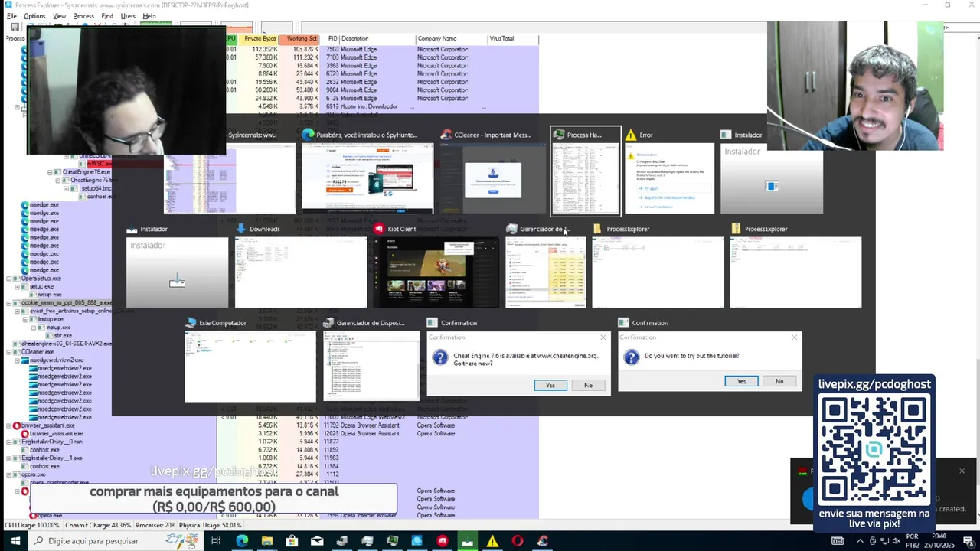This screenshot has height=551, width=980.
Task: Switch to Gerenciador de Dispositivos thumbnail
Action: click(x=371, y=367)
